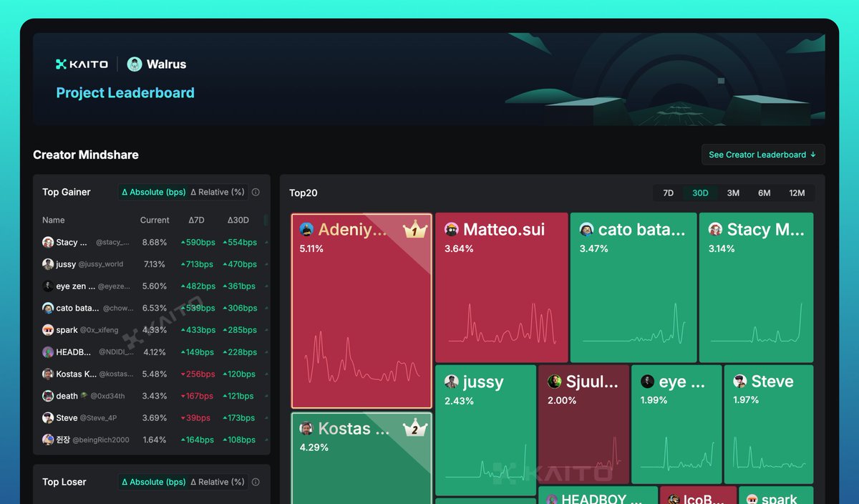Image resolution: width=859 pixels, height=504 pixels.
Task: Click the Name column header
Action: (x=54, y=220)
